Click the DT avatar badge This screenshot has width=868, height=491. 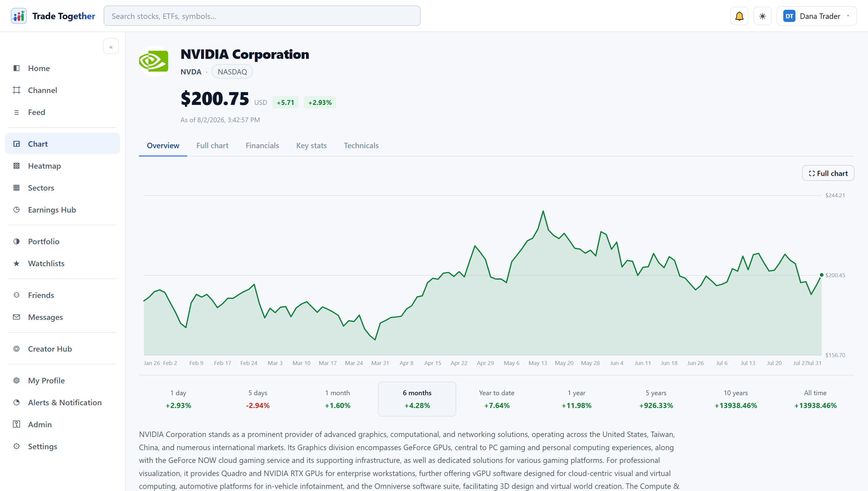point(789,16)
